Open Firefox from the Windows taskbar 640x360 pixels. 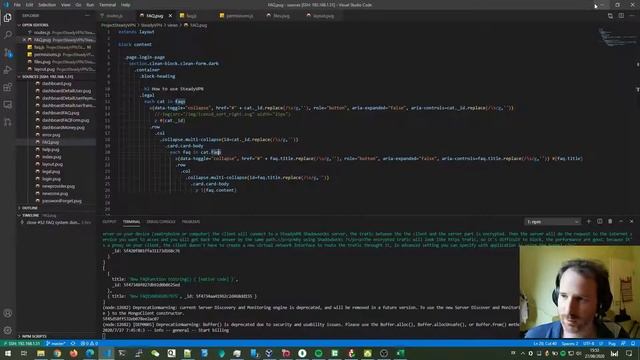[x=73, y=353]
